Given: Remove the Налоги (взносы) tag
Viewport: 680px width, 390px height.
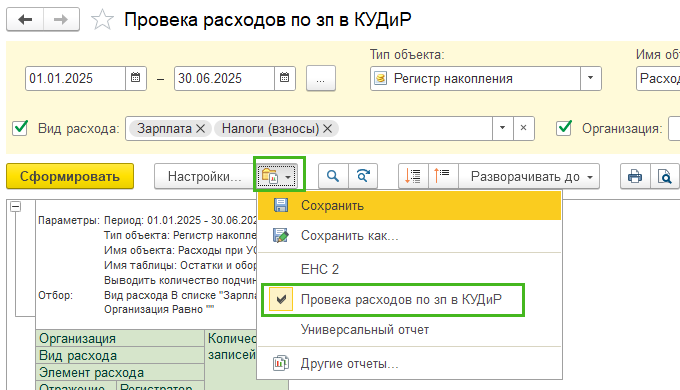Looking at the screenshot, I should tap(327, 128).
